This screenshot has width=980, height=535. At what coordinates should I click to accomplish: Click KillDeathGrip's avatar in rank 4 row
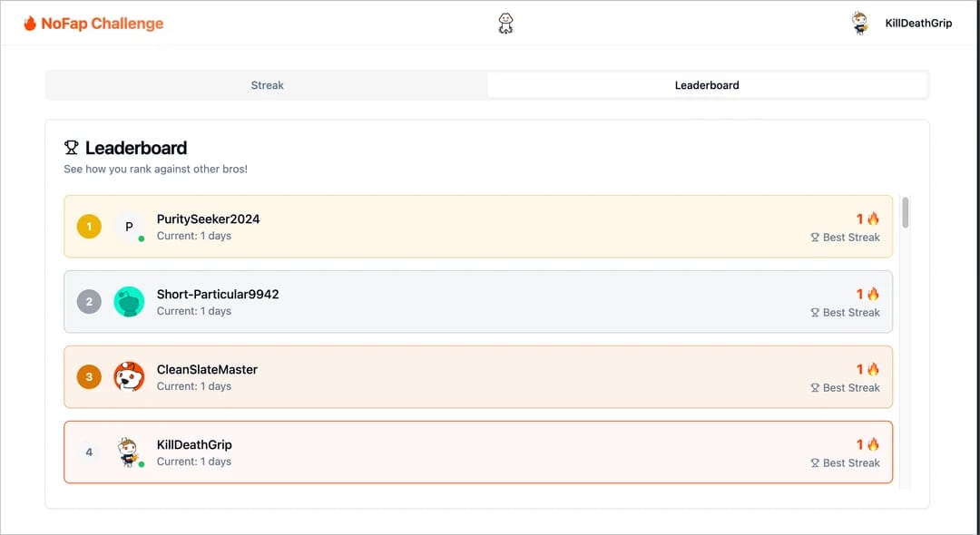pos(130,452)
